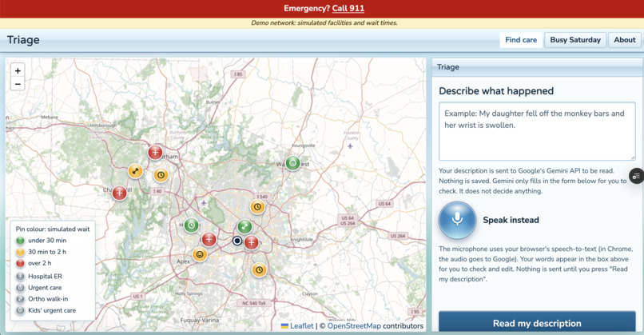Viewport: 644px width, 335px height.
Task: Click the Triage panel header
Action: [x=537, y=67]
